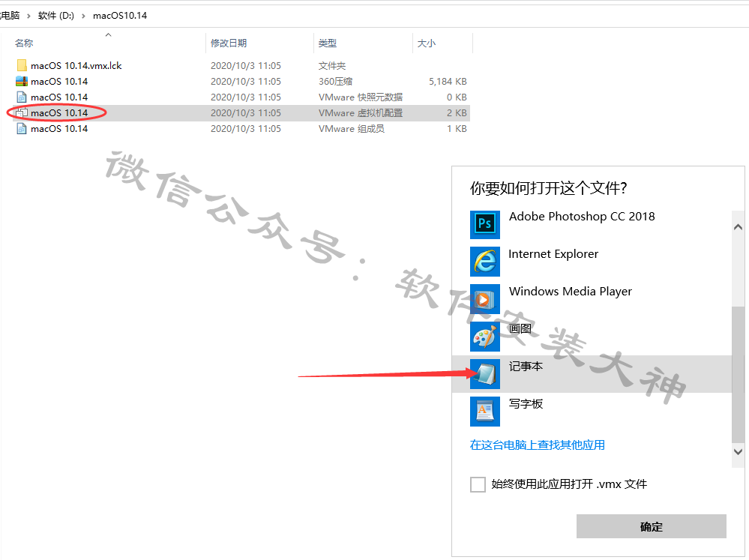Click the VMware 快照元数据 type cell
The image size is (749, 560).
coord(361,97)
